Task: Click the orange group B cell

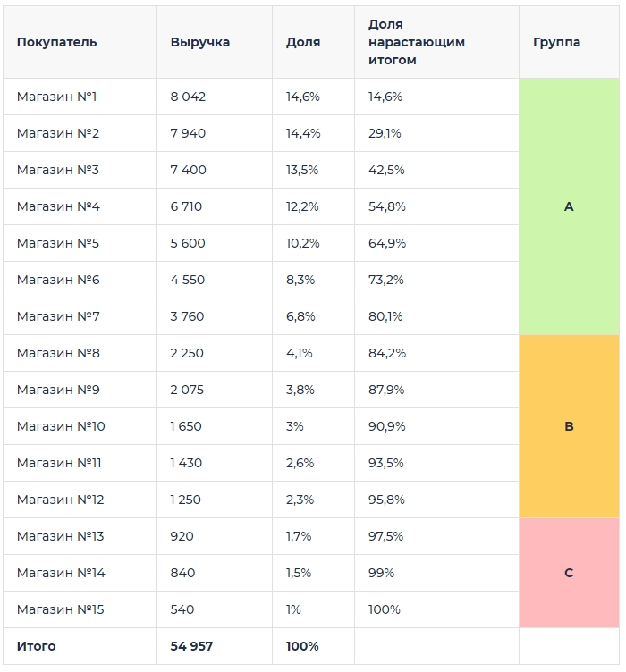Action: [569, 426]
